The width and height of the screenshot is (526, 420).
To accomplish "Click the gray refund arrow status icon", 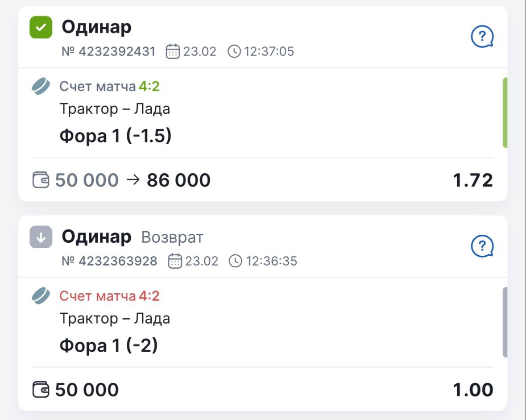I will pos(41,237).
